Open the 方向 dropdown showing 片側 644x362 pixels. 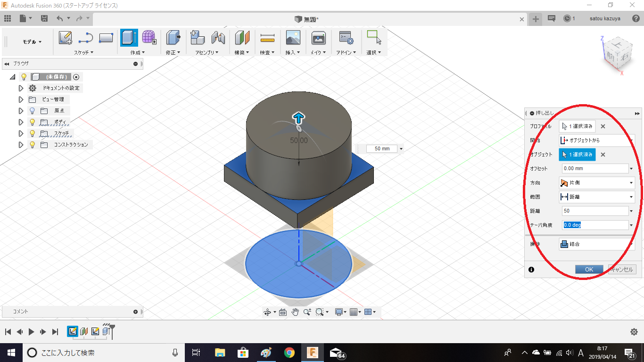(x=597, y=182)
